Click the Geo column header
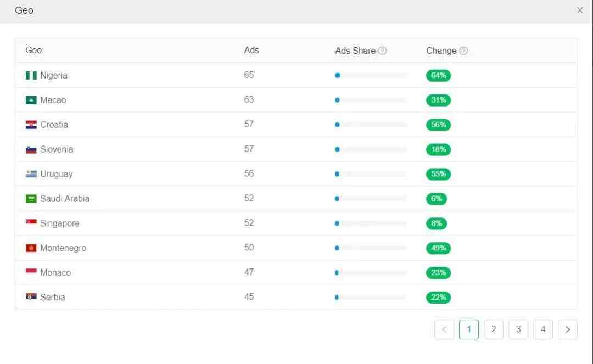This screenshot has height=364, width=593. coord(33,50)
